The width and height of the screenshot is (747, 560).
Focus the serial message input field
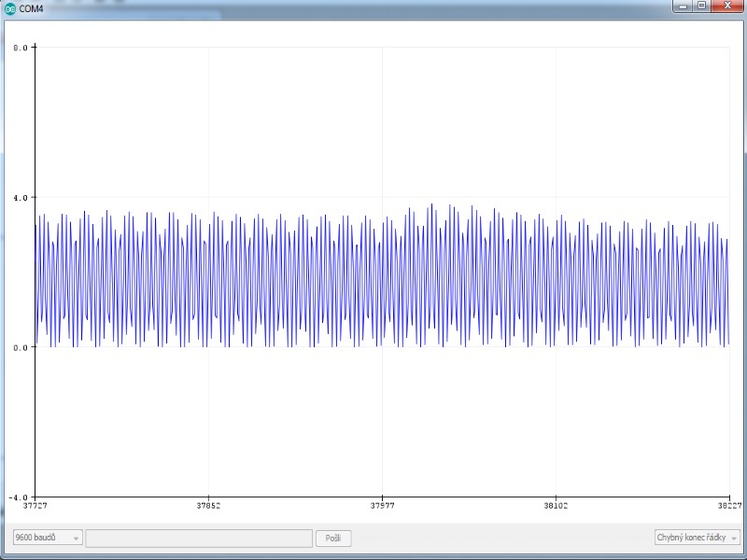[199, 538]
